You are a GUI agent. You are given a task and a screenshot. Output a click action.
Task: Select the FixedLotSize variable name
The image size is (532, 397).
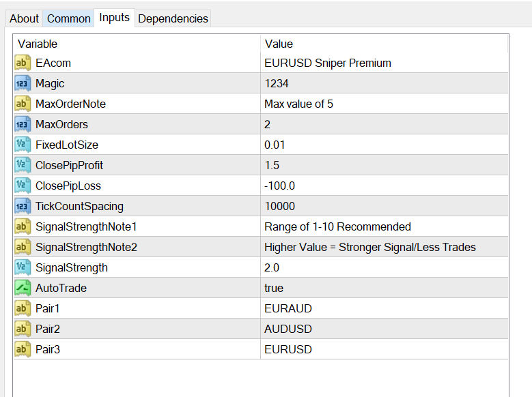[x=67, y=145]
